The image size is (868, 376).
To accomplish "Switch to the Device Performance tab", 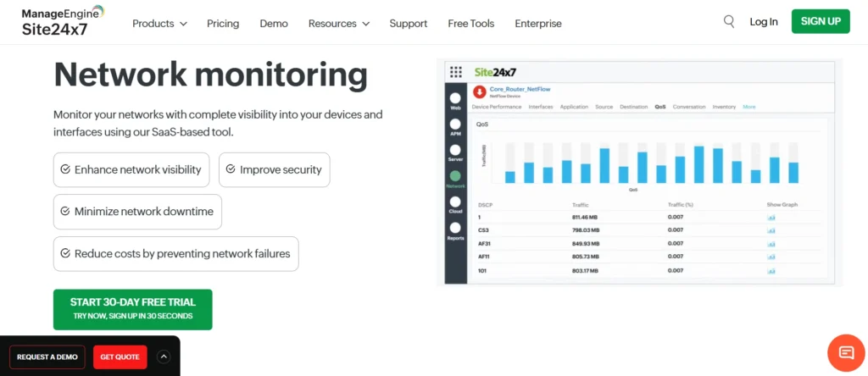I will pos(497,107).
